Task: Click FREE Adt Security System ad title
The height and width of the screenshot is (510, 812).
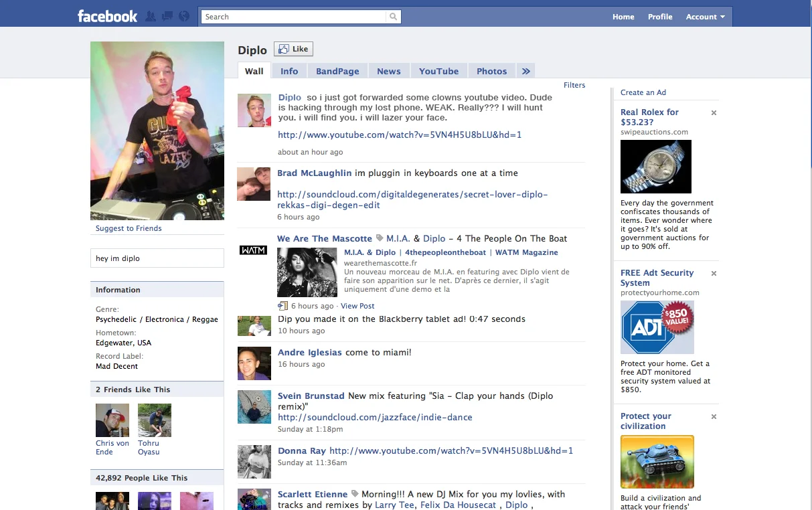Action: 657,278
